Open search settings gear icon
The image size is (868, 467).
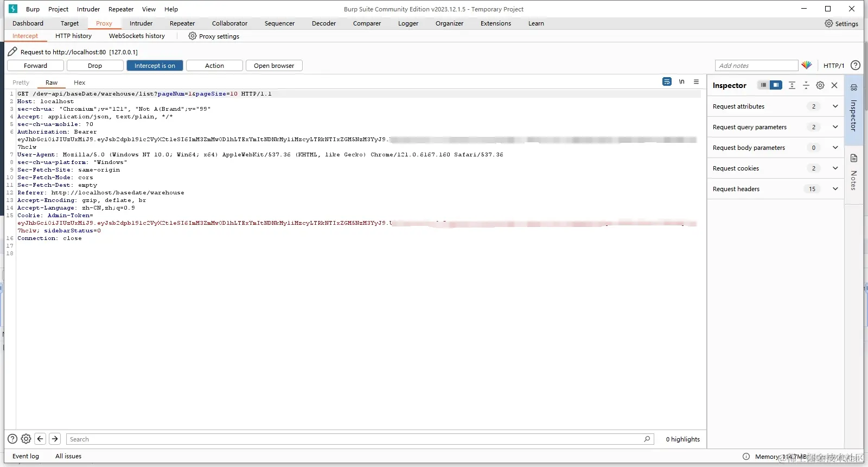[26, 439]
